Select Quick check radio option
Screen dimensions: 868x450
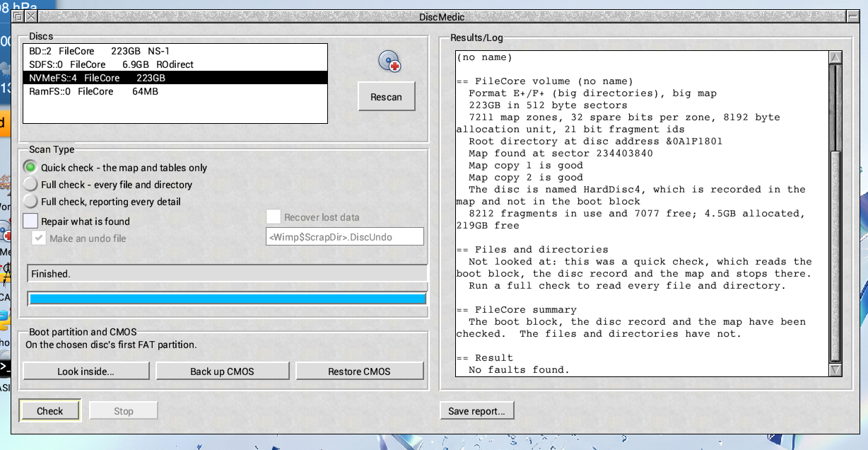point(30,167)
